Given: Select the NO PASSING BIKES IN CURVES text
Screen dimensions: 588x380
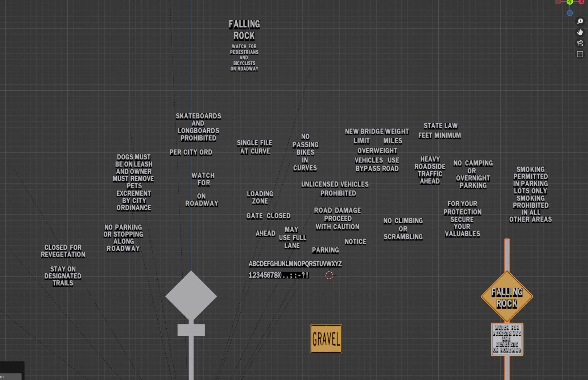Looking at the screenshot, I should click(x=305, y=152).
